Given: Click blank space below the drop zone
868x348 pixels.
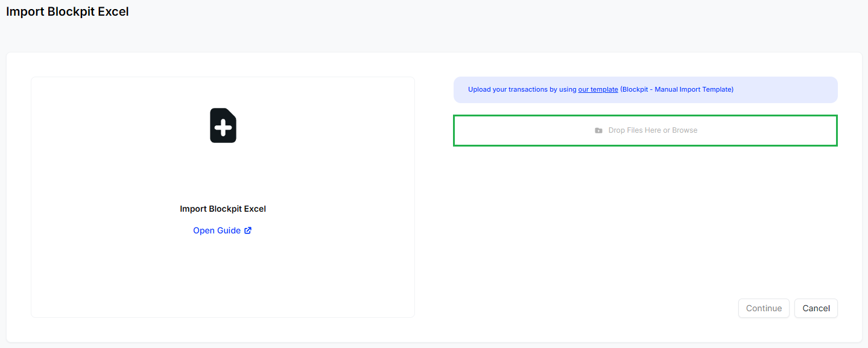Looking at the screenshot, I should tap(645, 217).
